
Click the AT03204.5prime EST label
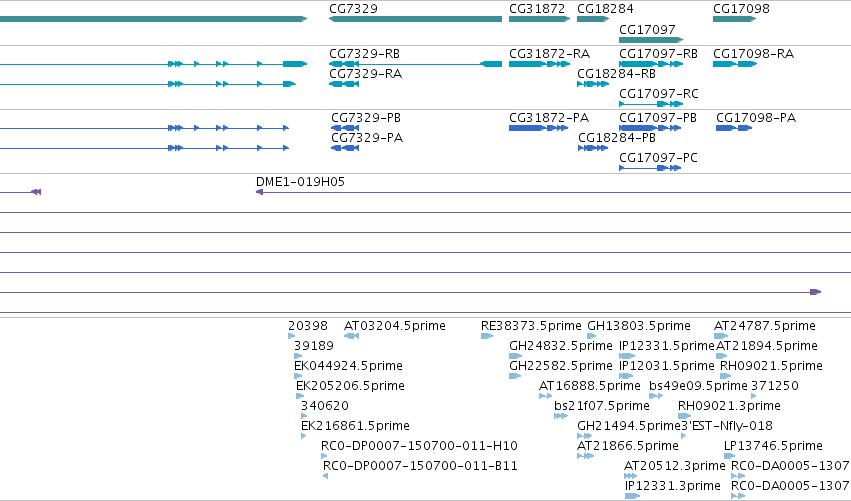395,326
